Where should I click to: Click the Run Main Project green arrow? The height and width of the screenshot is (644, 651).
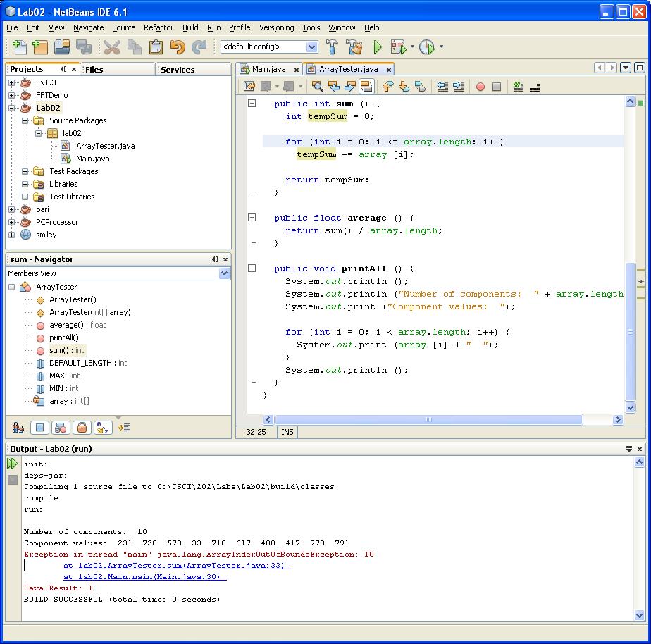point(378,47)
